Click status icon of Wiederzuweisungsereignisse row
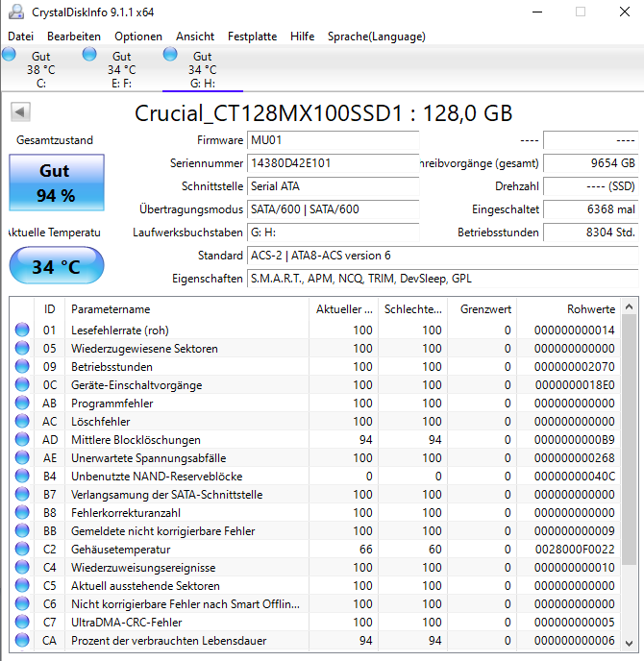 coord(22,567)
